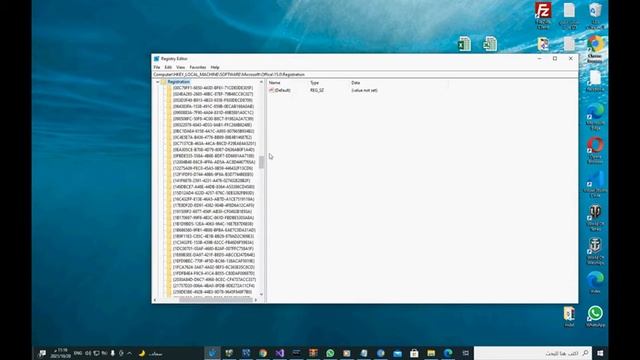Click the ENG language indicator

point(78,353)
